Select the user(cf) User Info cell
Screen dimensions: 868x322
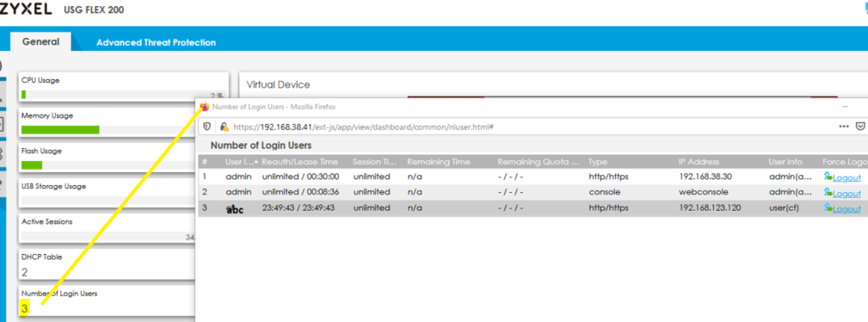[x=784, y=207]
